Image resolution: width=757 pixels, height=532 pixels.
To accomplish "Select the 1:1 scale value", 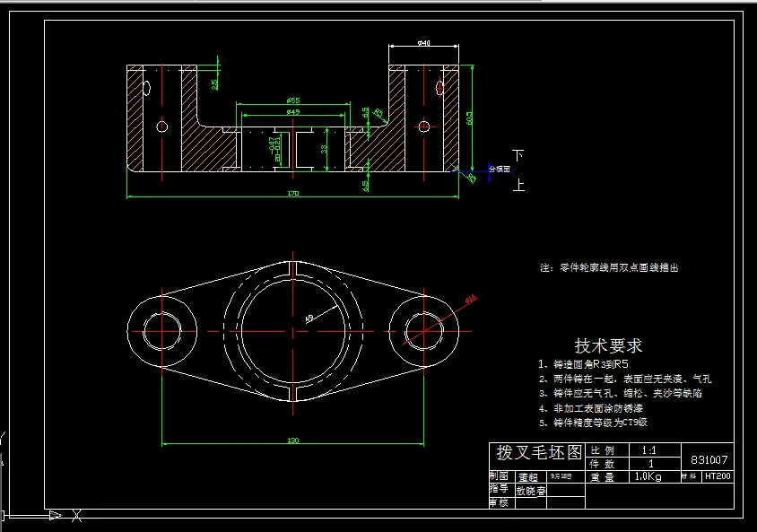I will tap(648, 450).
